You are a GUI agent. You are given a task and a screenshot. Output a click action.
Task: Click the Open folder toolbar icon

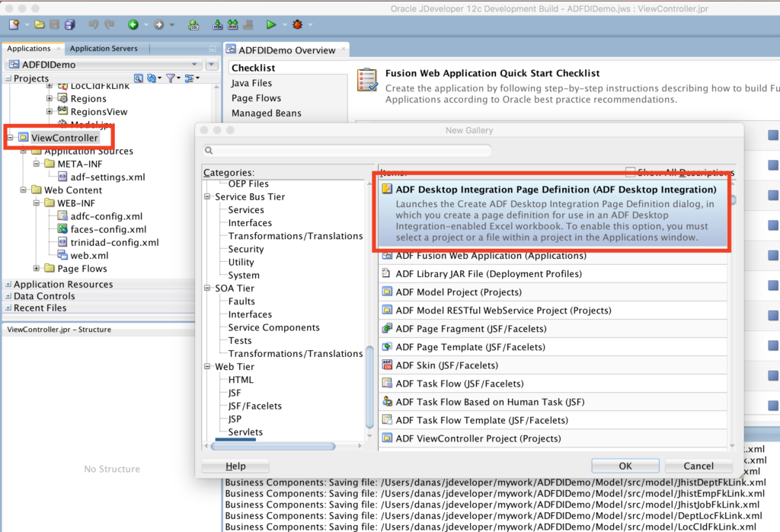(x=39, y=24)
